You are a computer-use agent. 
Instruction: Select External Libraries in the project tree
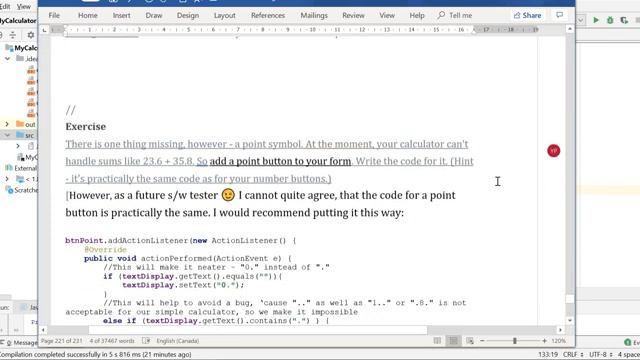pos(21,168)
